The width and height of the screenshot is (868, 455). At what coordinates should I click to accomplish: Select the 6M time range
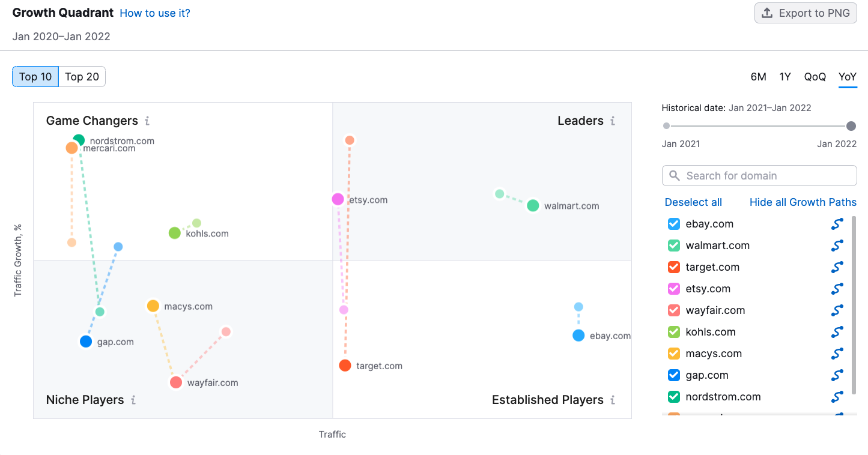(x=758, y=77)
